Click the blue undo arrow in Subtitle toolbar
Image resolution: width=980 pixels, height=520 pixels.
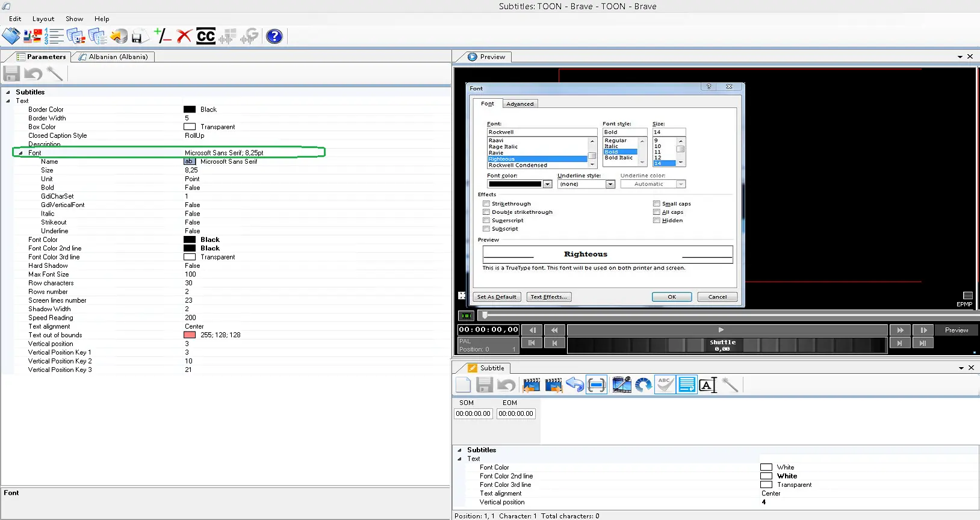click(575, 385)
